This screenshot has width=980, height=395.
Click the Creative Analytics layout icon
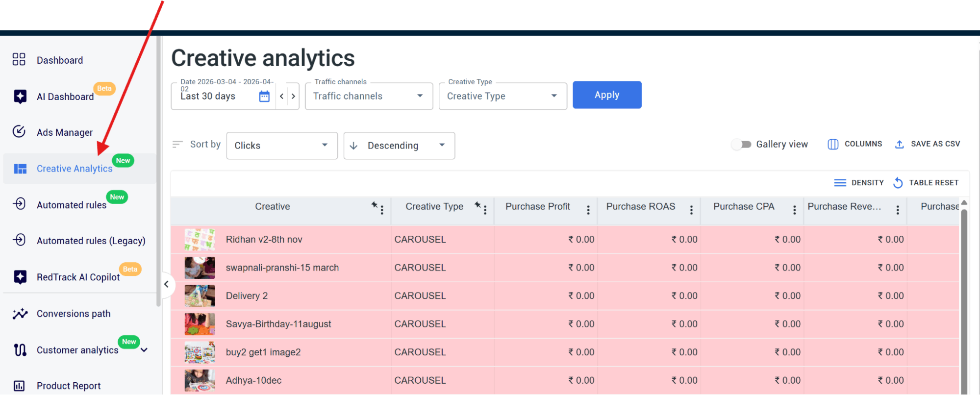(20, 169)
